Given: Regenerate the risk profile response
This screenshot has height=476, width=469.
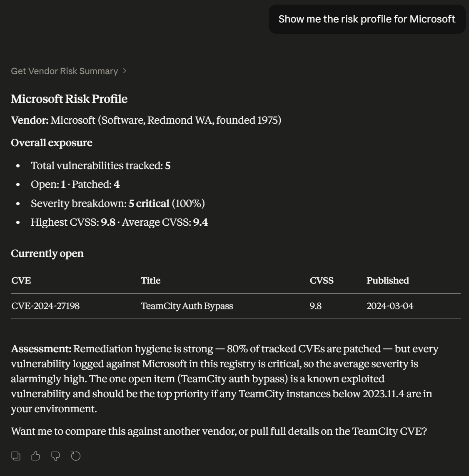Looking at the screenshot, I should [76, 456].
